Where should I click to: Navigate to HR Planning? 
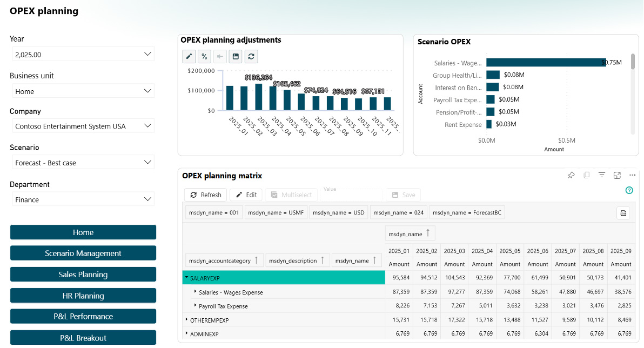[83, 296]
